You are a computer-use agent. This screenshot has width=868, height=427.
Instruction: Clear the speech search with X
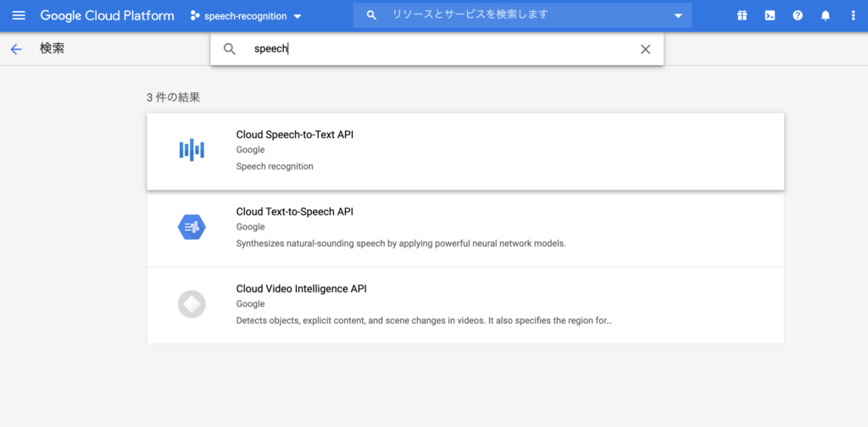645,49
